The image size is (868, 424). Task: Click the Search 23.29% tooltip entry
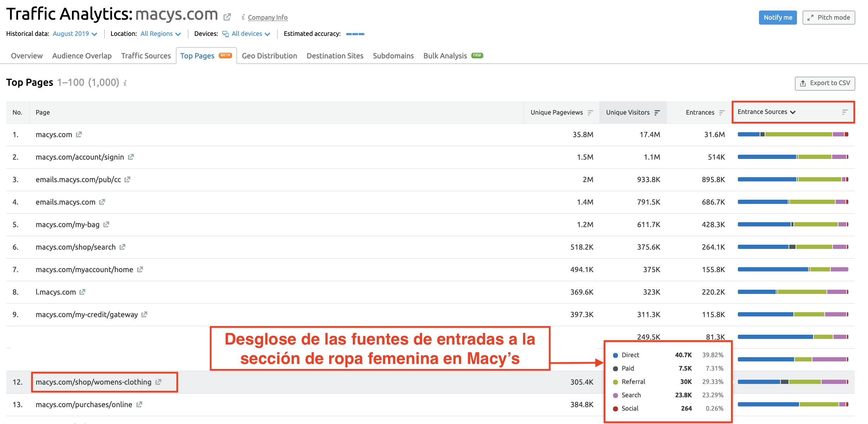tap(668, 395)
